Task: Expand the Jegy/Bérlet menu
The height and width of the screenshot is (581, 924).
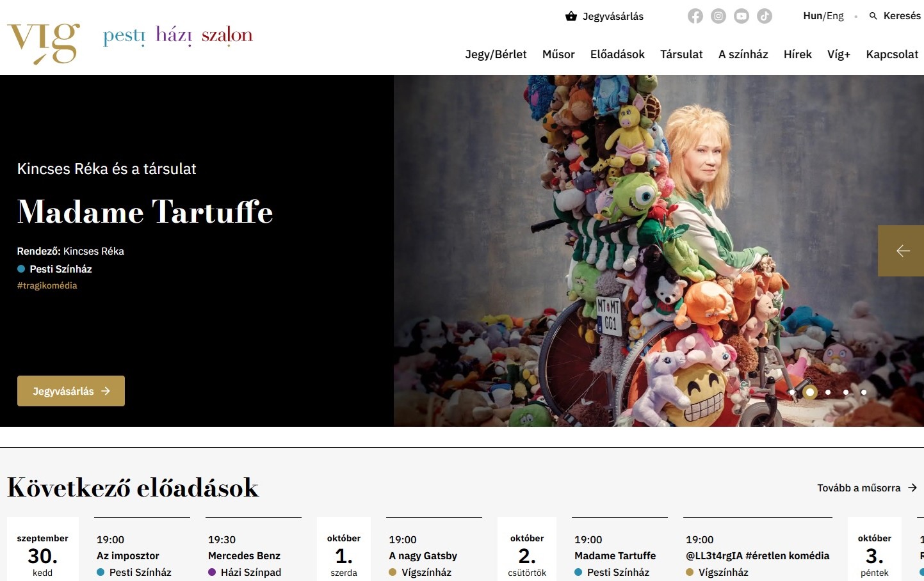Action: (x=496, y=54)
